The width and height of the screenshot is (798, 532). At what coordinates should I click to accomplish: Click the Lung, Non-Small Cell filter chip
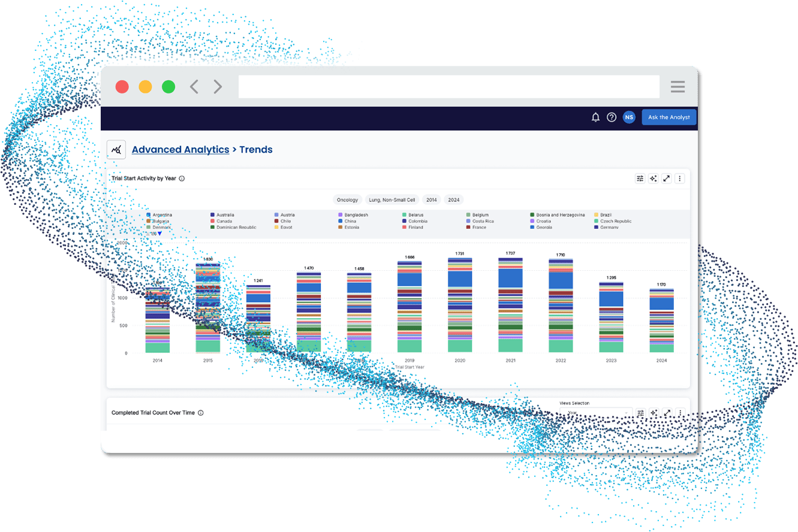pos(392,200)
